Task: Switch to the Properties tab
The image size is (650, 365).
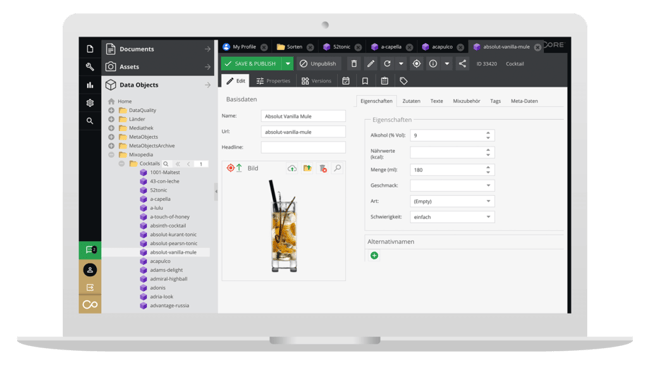Action: click(x=273, y=81)
